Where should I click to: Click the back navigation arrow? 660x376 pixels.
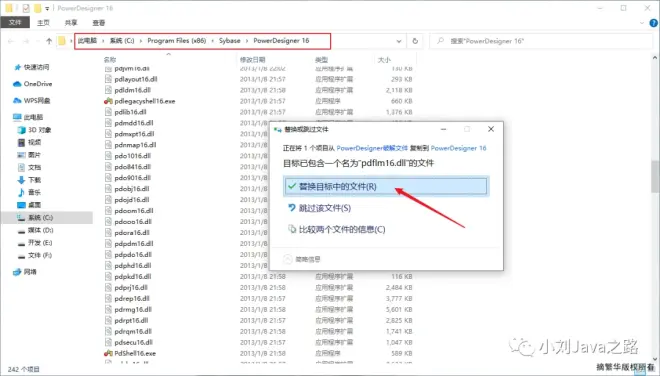pyautogui.click(x=11, y=41)
